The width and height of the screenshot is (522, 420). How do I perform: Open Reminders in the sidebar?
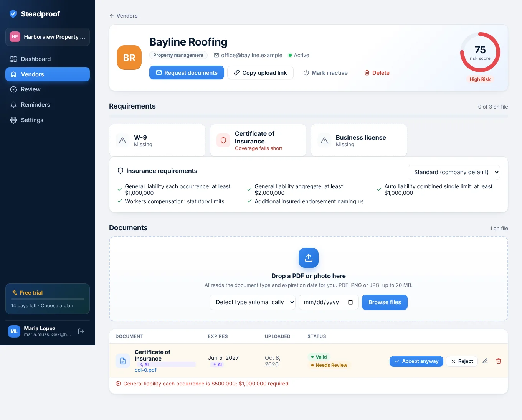click(x=48, y=105)
